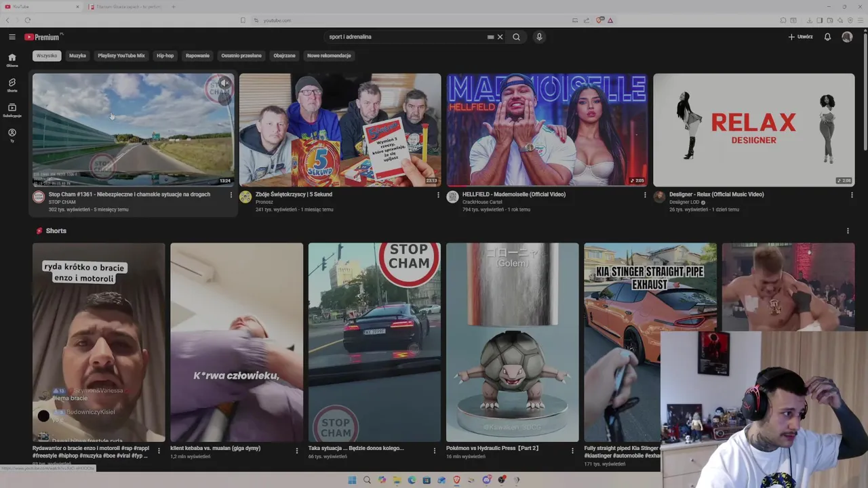The image size is (868, 488).
Task: Bookmark page via address bar bookmark icon
Action: [x=243, y=20]
